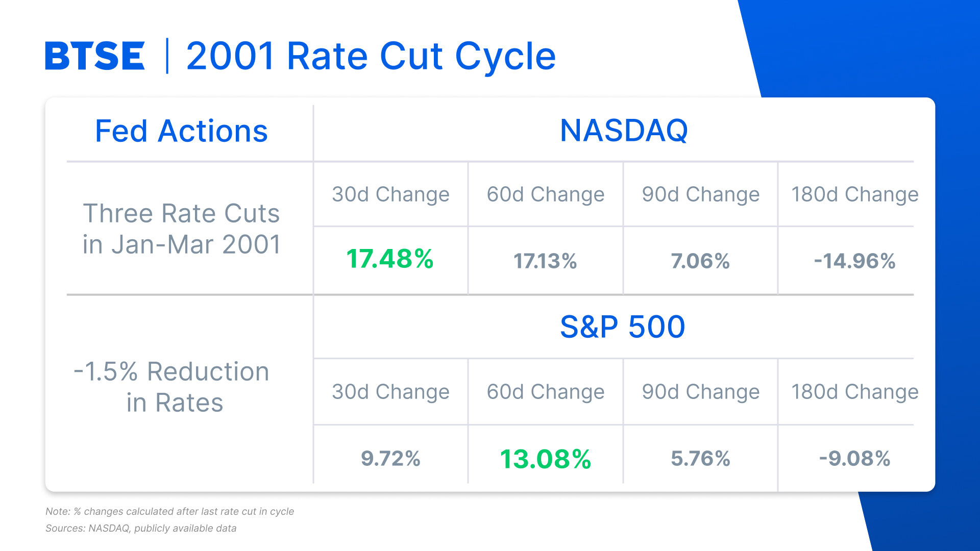Select the S&P 500 section header
Image resolution: width=980 pixels, height=551 pixels.
622,327
